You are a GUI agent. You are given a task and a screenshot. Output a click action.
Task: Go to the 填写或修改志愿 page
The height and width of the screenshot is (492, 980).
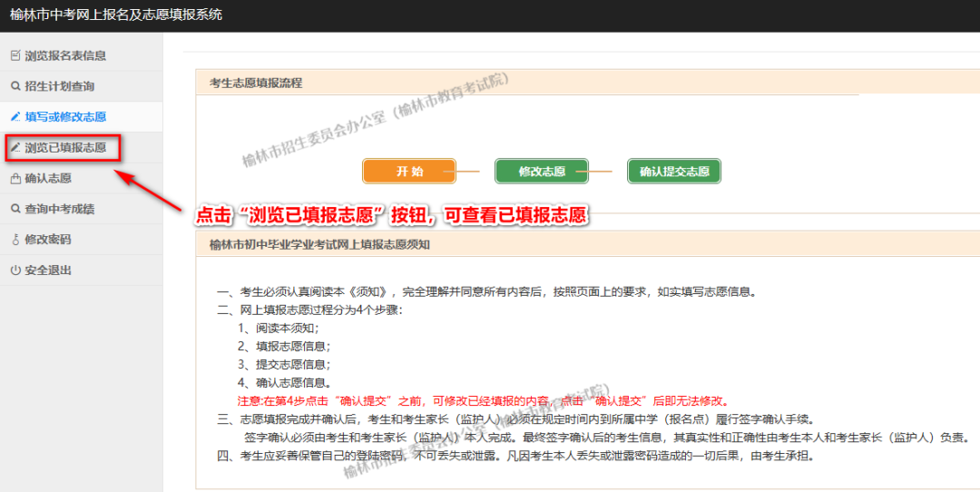(x=65, y=117)
